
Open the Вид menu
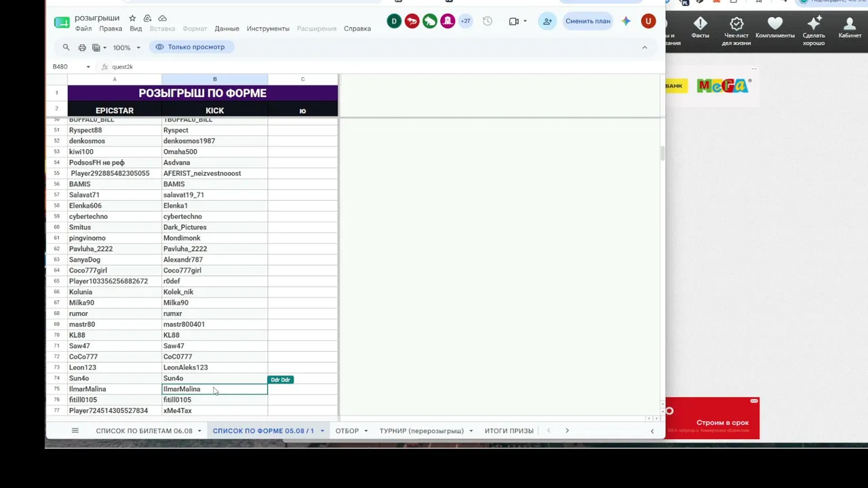pyautogui.click(x=136, y=28)
